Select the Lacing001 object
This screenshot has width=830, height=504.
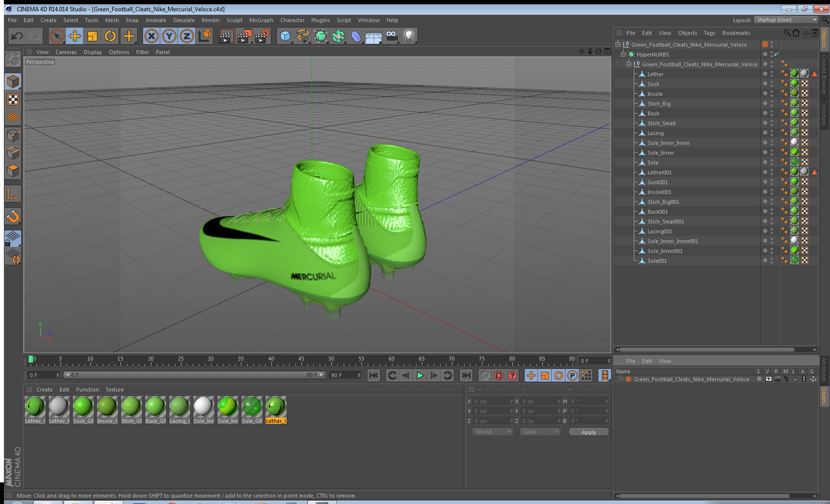click(x=660, y=231)
